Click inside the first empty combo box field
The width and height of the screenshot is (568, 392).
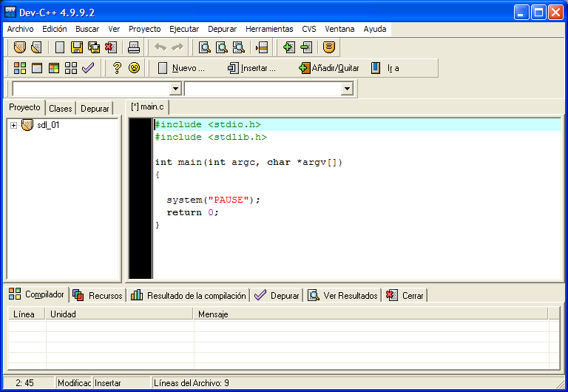(91, 89)
